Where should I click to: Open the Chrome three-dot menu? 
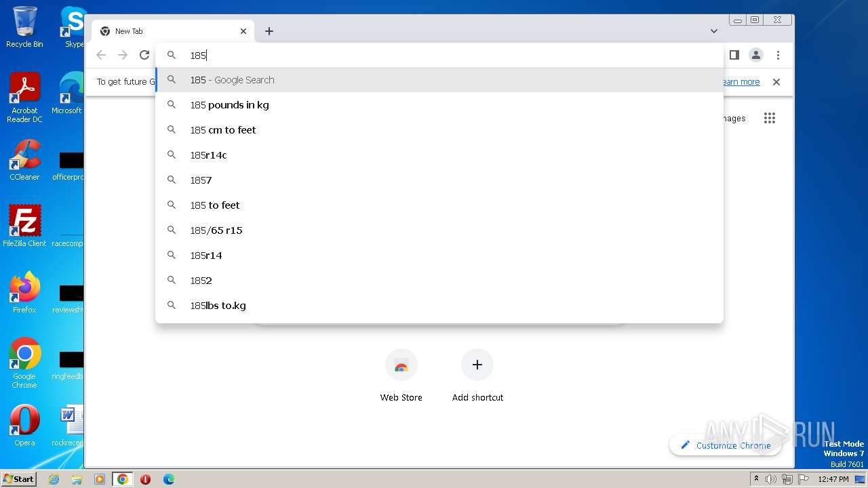click(778, 55)
